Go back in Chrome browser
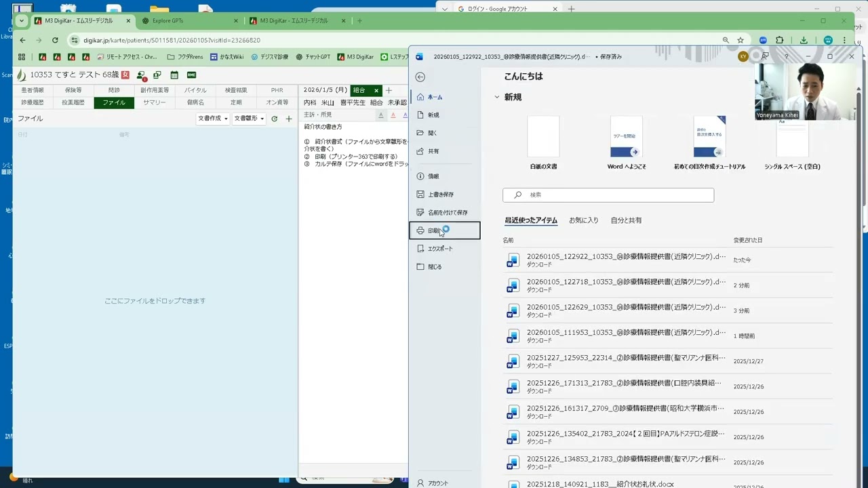This screenshot has height=488, width=868. click(22, 40)
